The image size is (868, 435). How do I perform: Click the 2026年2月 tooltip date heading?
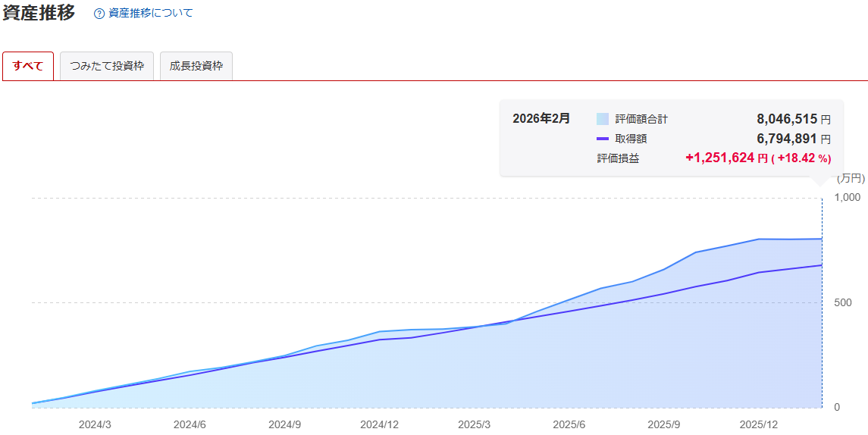point(541,119)
